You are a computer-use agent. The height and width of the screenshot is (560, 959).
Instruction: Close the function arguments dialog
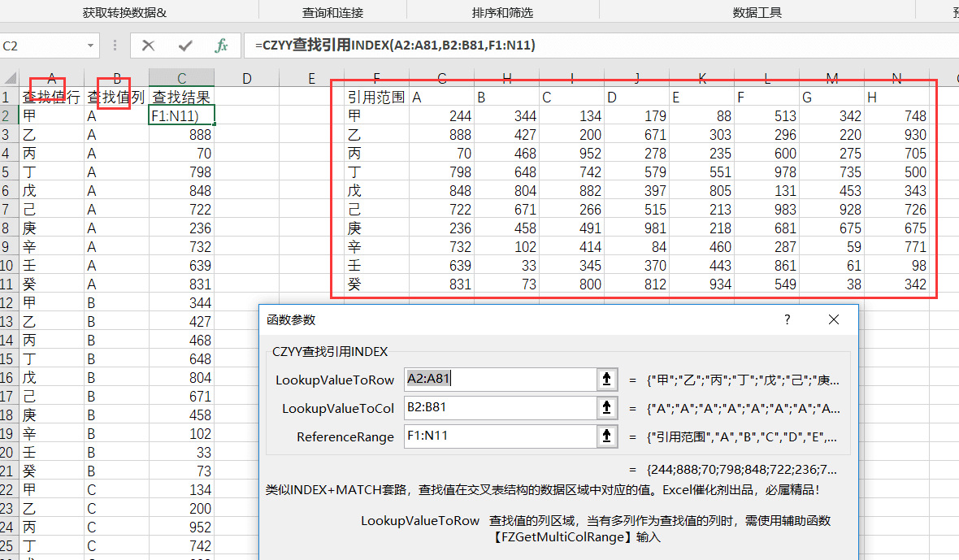coord(834,319)
